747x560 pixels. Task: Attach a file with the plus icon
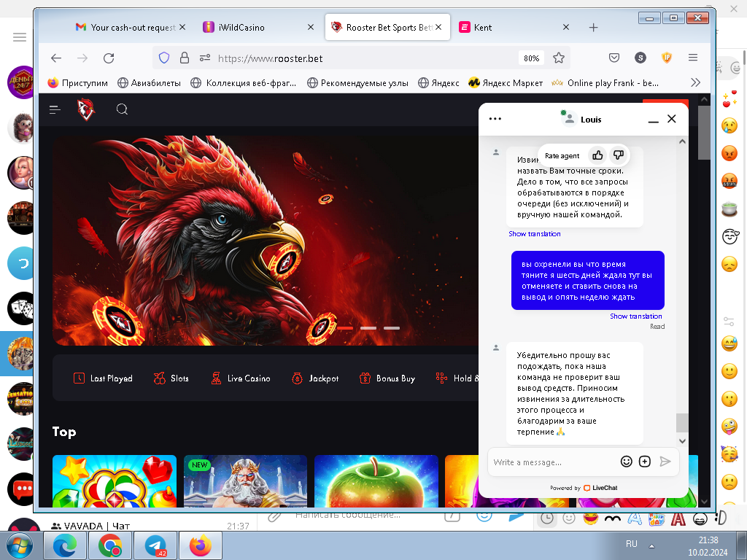click(x=645, y=462)
